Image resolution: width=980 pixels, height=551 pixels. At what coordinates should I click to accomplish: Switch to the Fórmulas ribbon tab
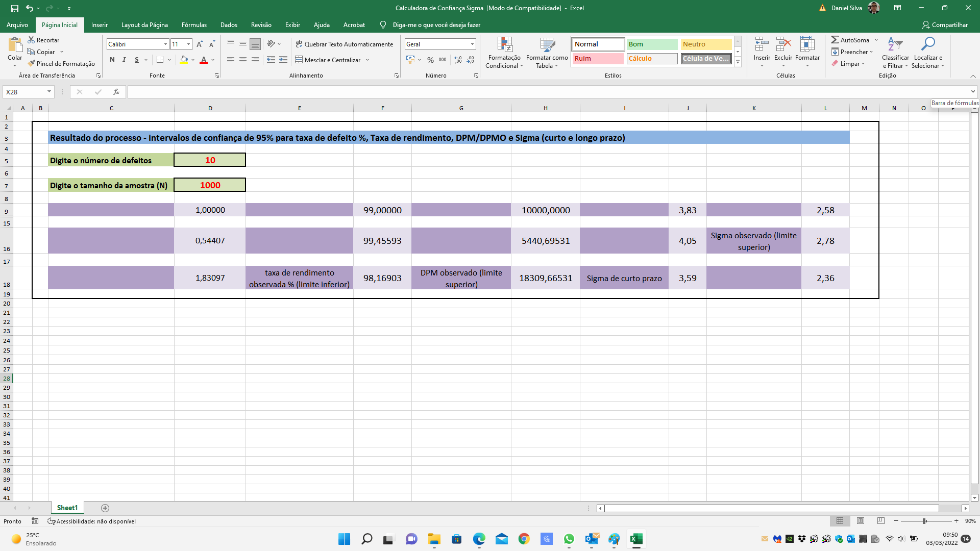coord(194,25)
